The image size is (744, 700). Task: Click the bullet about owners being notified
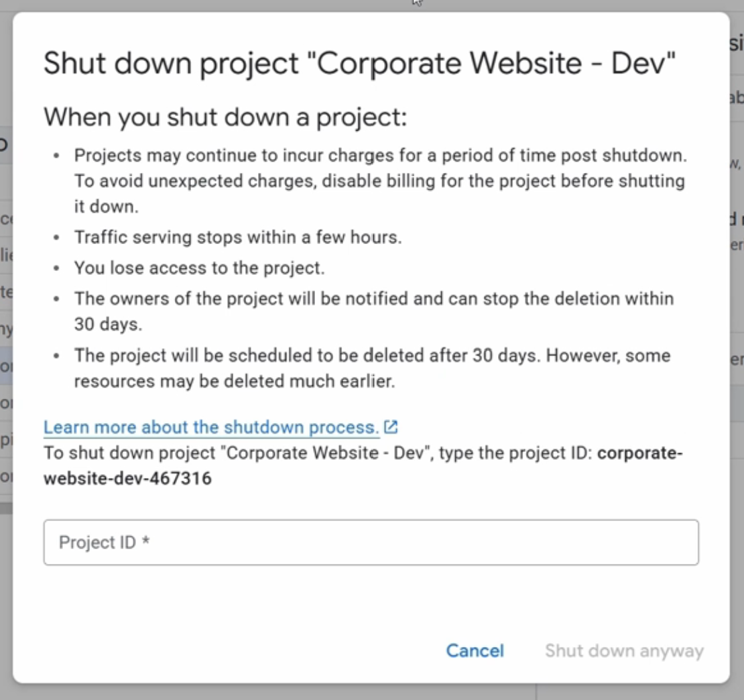pos(374,311)
